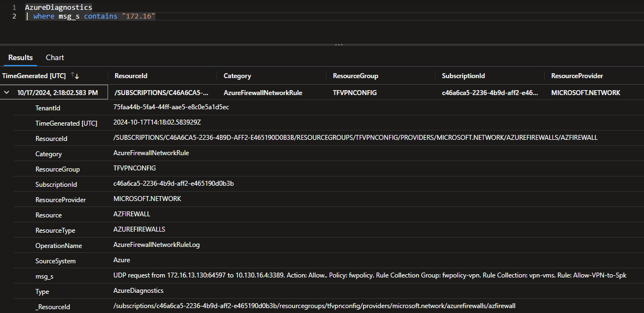Image resolution: width=644 pixels, height=313 pixels.
Task: Click the Resource field label
Action: (49, 215)
